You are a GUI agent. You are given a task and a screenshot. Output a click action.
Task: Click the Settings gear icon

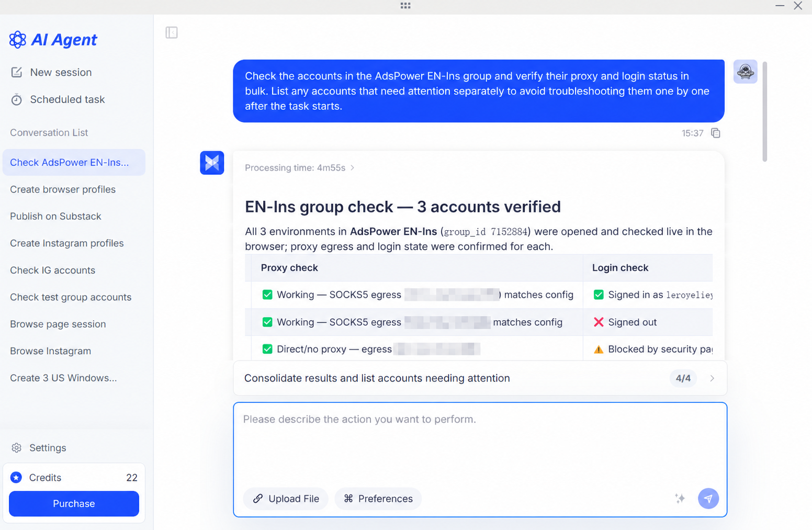[17, 448]
